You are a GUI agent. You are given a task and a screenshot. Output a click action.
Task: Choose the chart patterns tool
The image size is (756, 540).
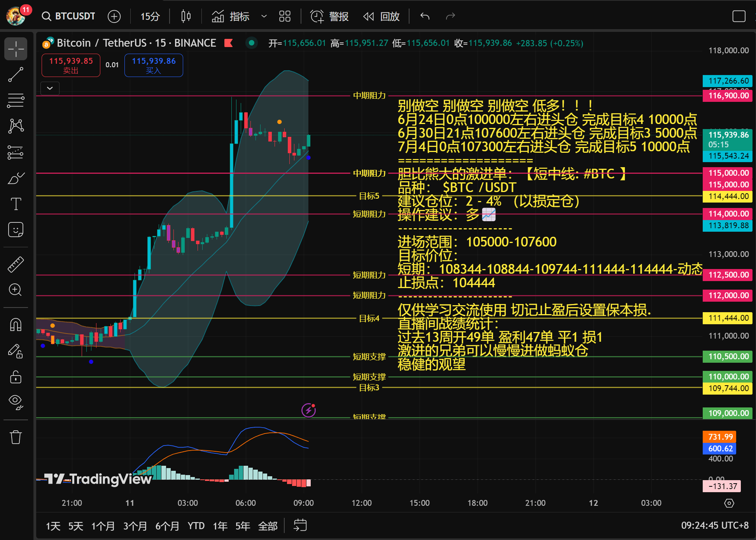click(16, 126)
